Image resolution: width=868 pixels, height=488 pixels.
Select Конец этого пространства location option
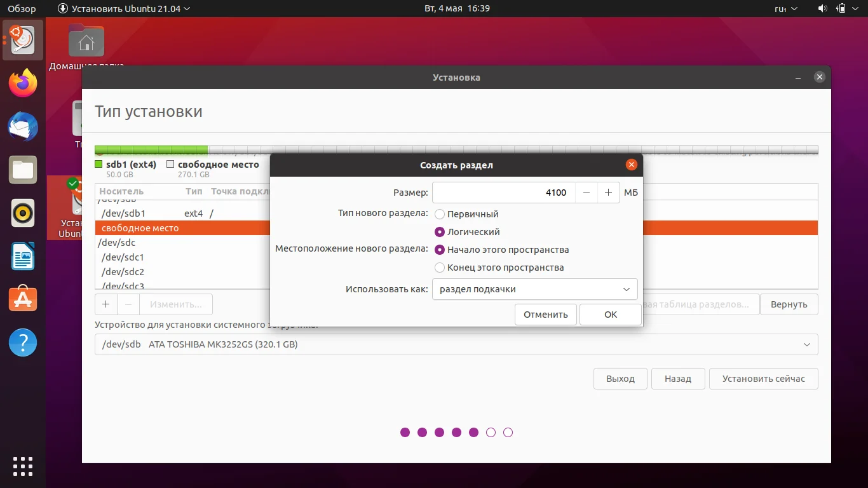[x=439, y=268]
